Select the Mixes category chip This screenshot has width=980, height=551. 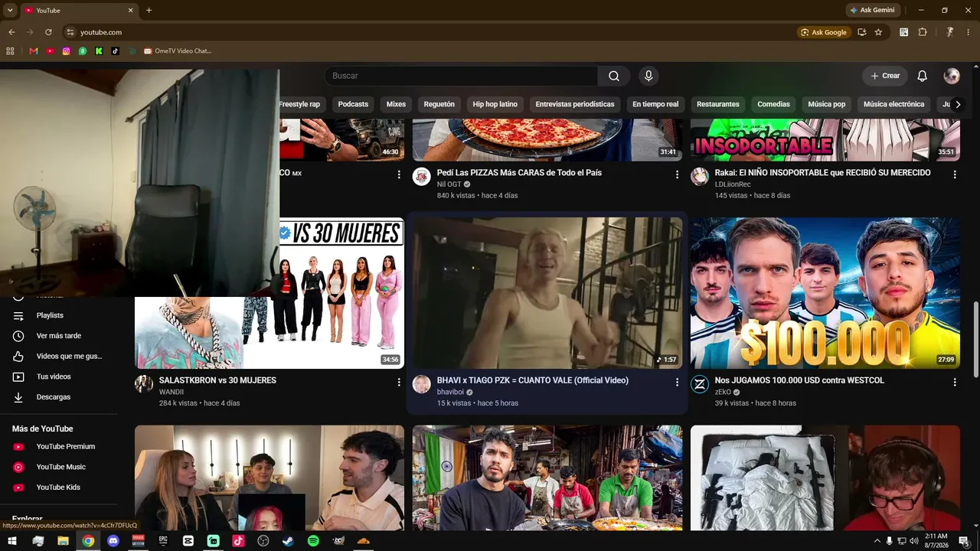(396, 104)
